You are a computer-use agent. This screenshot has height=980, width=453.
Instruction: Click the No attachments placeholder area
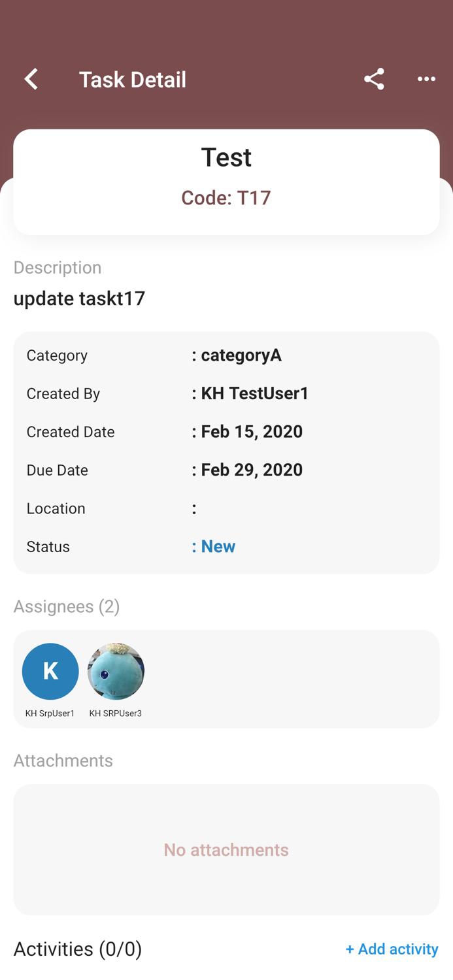coord(226,849)
